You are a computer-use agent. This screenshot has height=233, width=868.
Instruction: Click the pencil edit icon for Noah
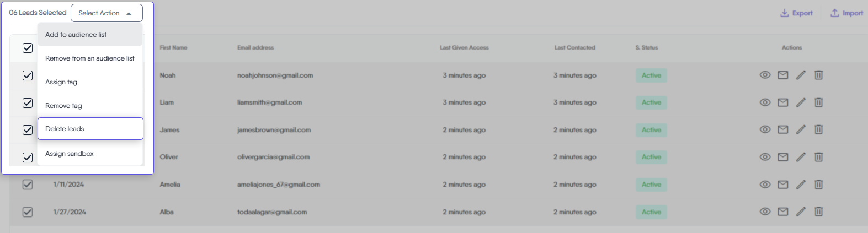[801, 75]
